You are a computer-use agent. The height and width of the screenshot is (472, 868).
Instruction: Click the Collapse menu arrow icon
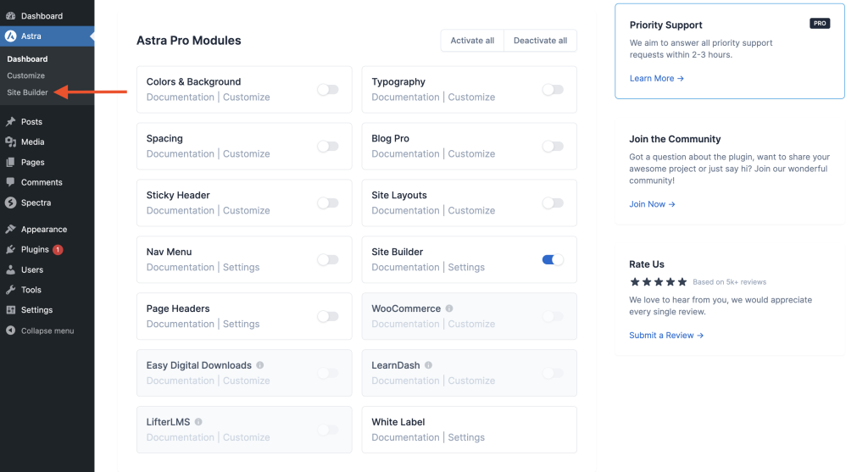pos(10,330)
